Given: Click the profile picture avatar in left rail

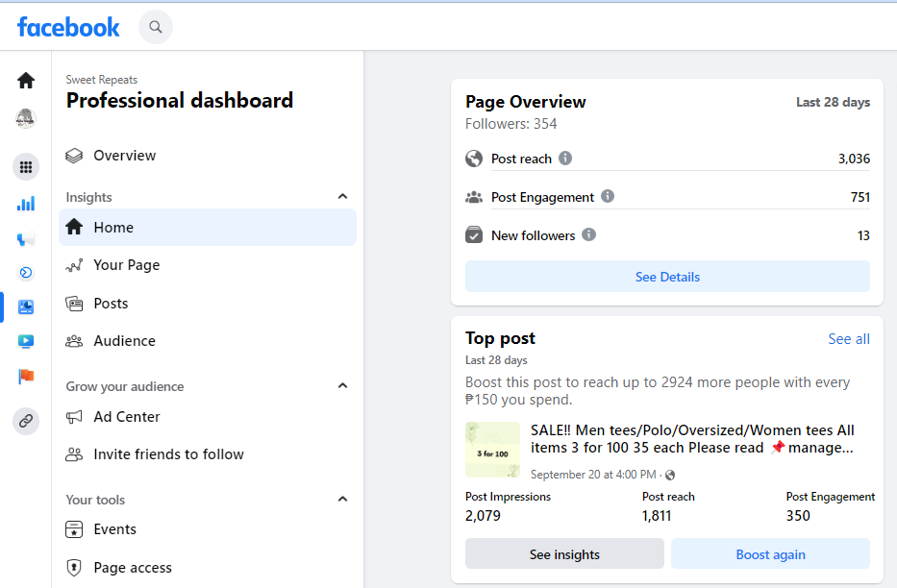Looking at the screenshot, I should (26, 119).
